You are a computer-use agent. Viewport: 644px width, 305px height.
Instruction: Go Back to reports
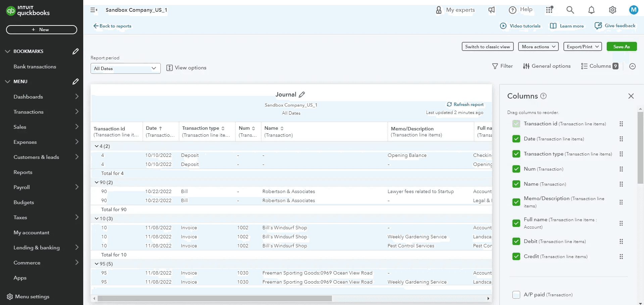click(112, 26)
